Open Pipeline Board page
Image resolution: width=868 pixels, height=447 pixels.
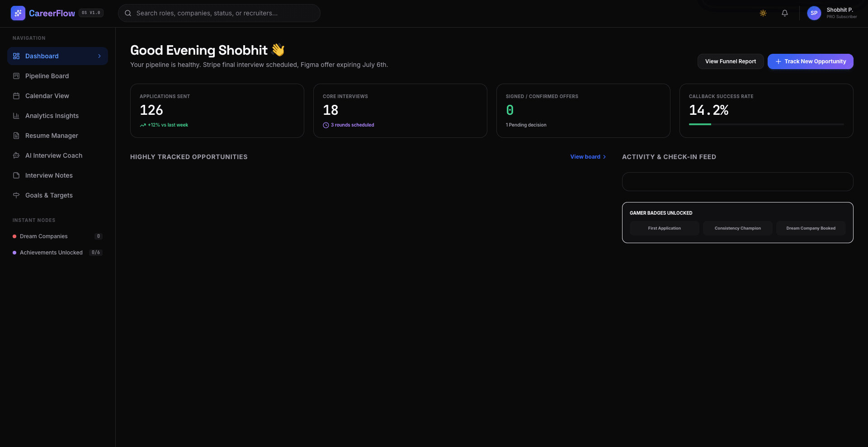pos(57,76)
